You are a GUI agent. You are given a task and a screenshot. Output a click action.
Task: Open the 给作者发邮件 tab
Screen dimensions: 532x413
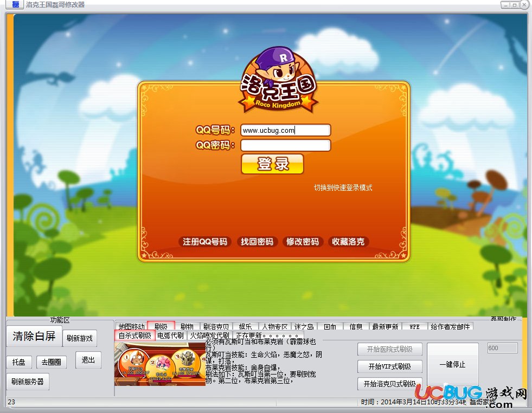click(x=450, y=326)
